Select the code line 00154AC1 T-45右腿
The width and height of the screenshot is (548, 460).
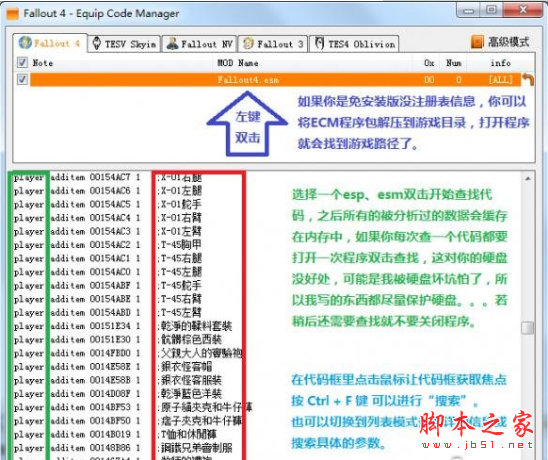tap(108, 258)
